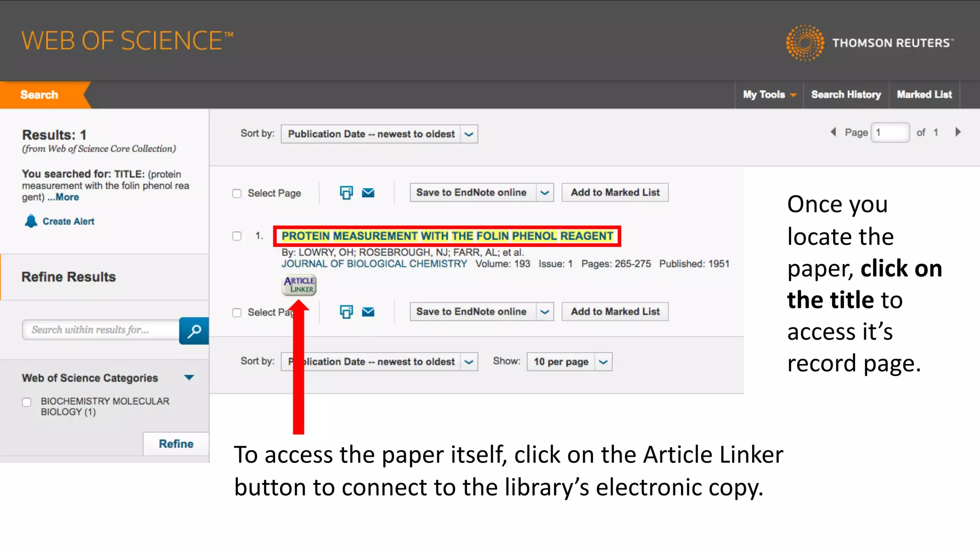Click bottom Save to EndNote online button

tap(473, 311)
